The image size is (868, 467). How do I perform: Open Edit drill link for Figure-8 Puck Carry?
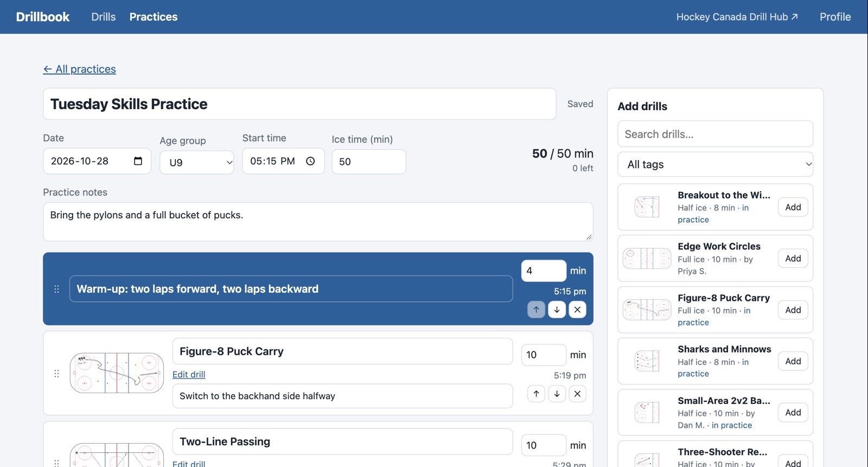pyautogui.click(x=189, y=374)
